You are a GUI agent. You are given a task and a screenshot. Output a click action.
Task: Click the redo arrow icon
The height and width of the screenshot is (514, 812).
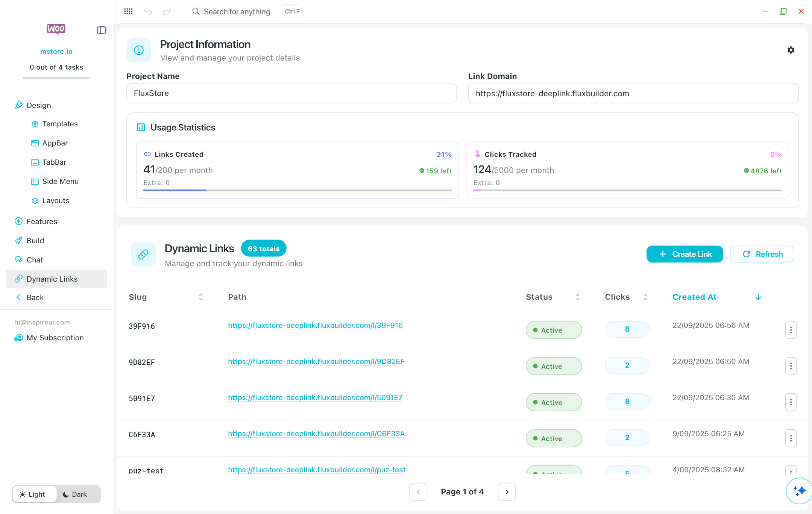coord(167,11)
